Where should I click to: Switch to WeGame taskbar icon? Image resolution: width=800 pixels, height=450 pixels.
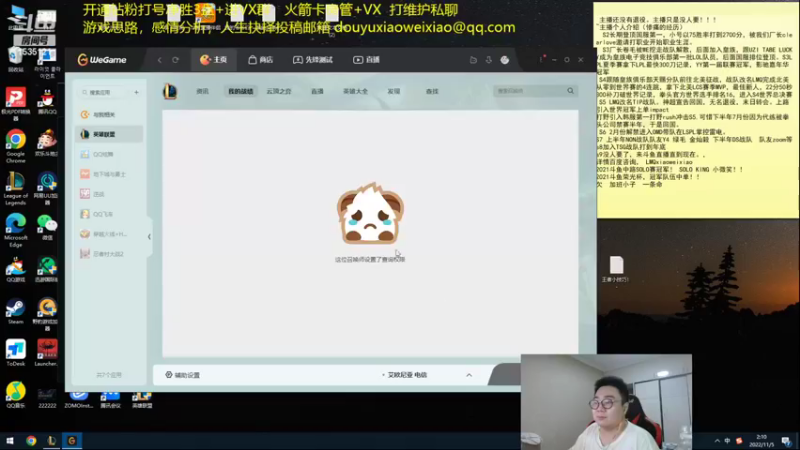pos(72,441)
